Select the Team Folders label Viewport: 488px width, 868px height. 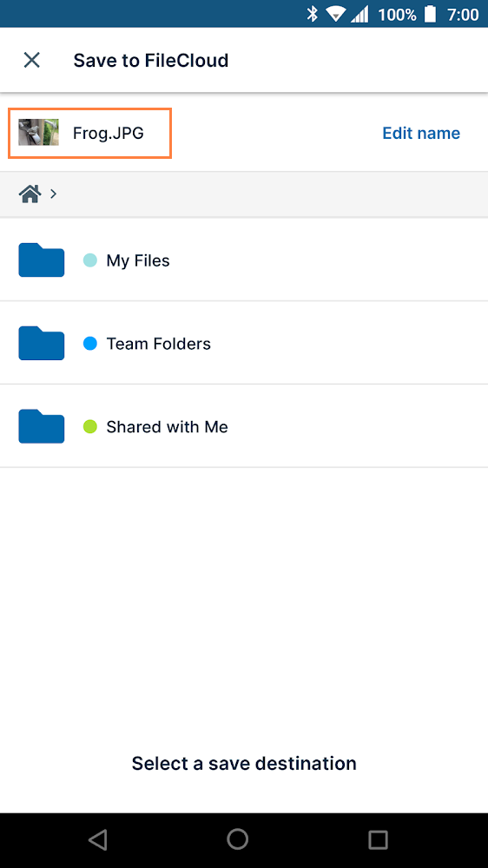[158, 344]
